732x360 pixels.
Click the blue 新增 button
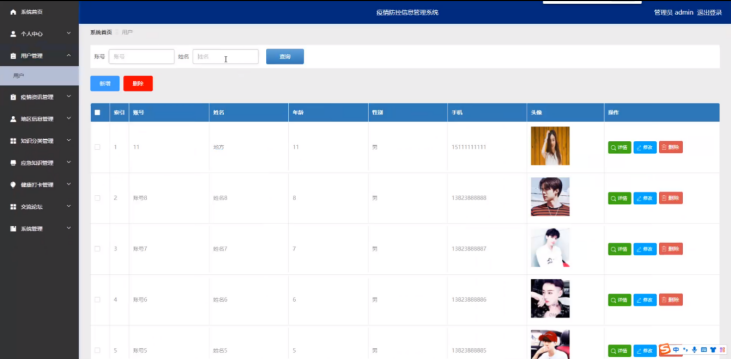coord(105,84)
